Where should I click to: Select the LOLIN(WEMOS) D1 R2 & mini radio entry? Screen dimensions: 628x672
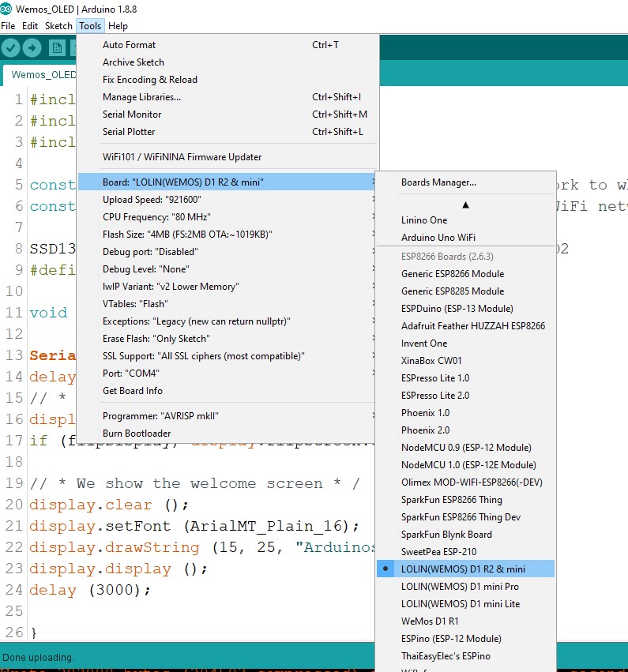point(465,569)
